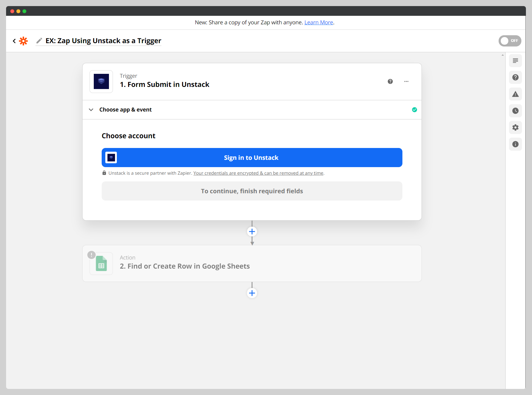Screen dimensions: 532x395
Task: Open the warning triangle issues panel
Action: click(515, 94)
